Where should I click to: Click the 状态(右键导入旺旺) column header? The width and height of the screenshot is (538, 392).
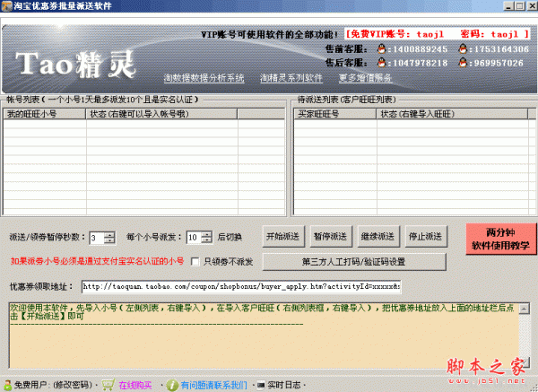click(x=452, y=114)
